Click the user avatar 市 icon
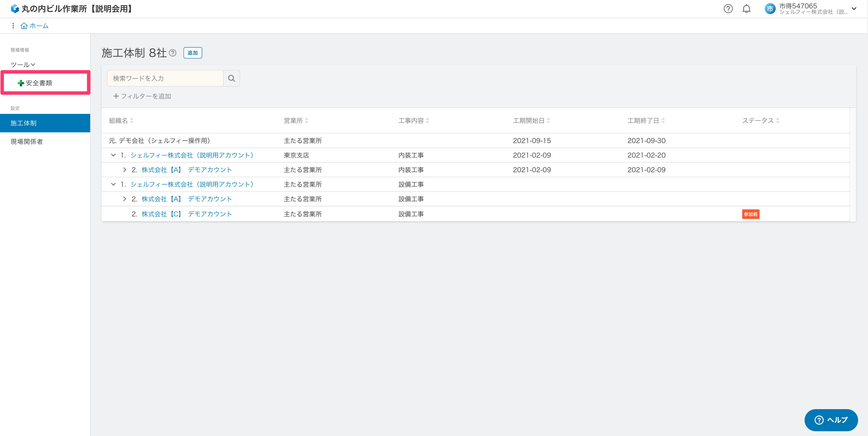Viewport: 868px width, 436px height. pyautogui.click(x=770, y=9)
